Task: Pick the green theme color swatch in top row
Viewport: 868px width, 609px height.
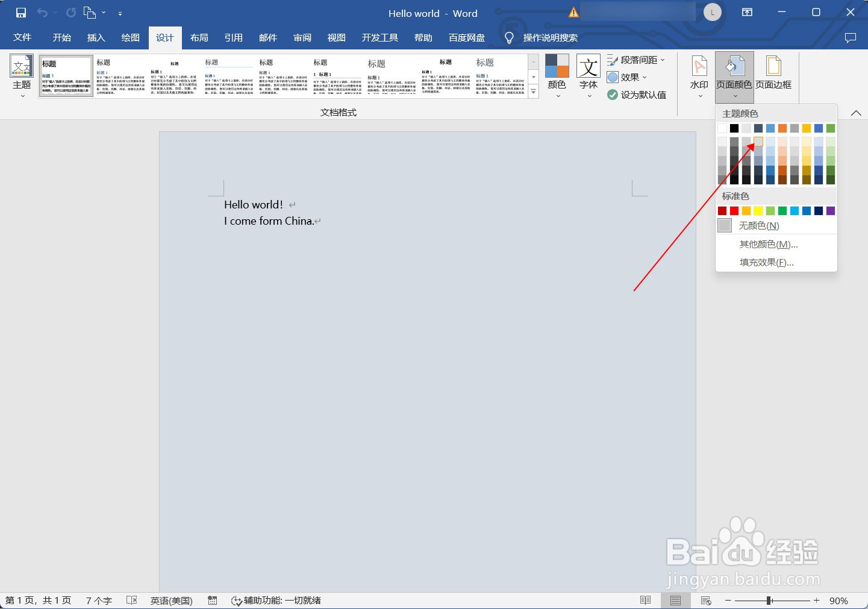Action: click(x=831, y=128)
